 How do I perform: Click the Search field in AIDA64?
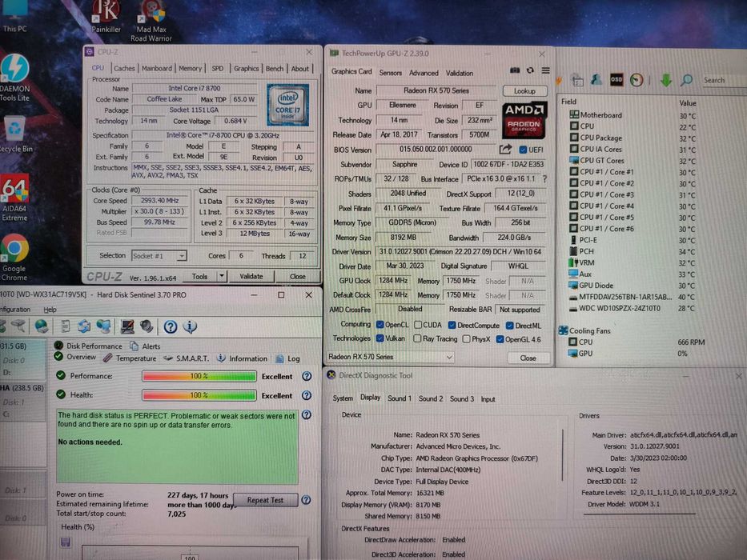click(x=724, y=81)
